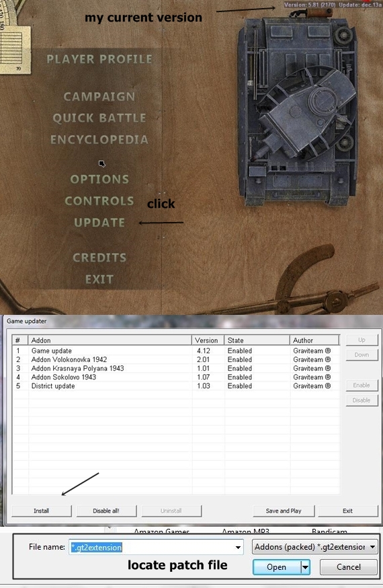Sort addons by Version column header

[x=208, y=340]
